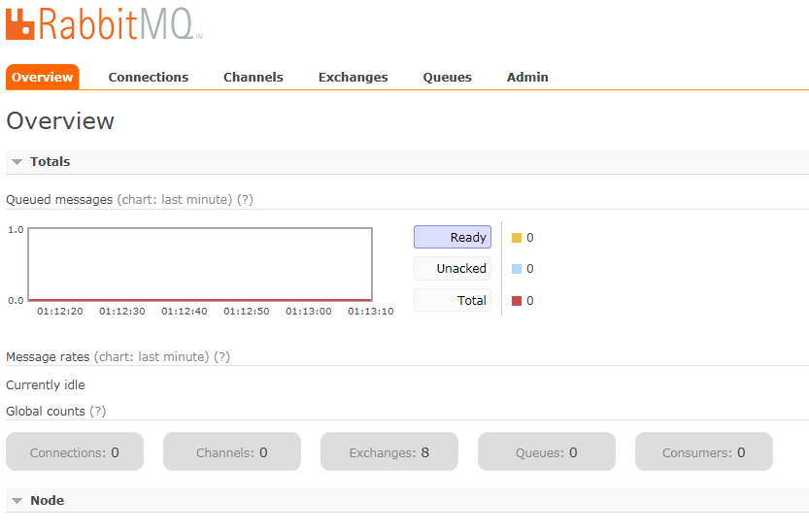The height and width of the screenshot is (532, 809).
Task: Click the Consumers: 0 count button
Action: [704, 451]
